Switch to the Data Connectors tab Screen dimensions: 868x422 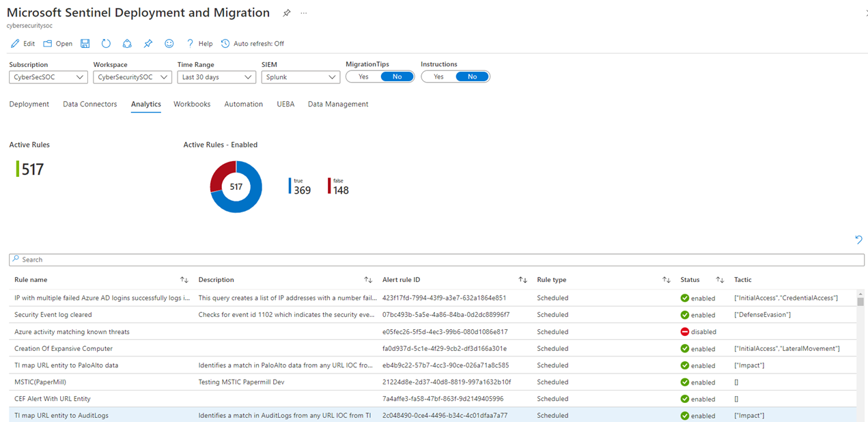90,104
